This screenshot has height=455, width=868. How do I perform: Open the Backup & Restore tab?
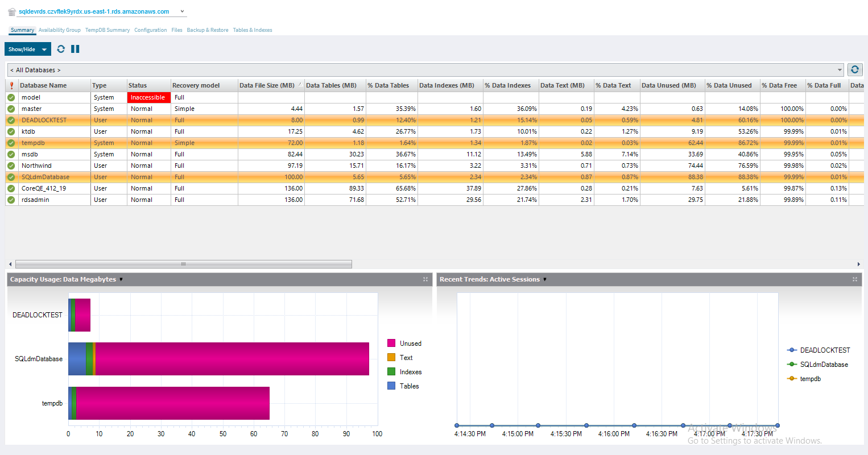(208, 30)
